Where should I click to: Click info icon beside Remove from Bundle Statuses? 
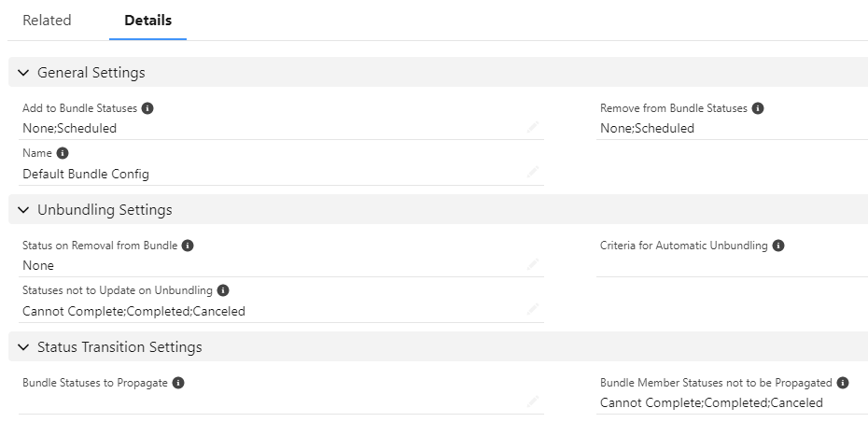click(758, 108)
